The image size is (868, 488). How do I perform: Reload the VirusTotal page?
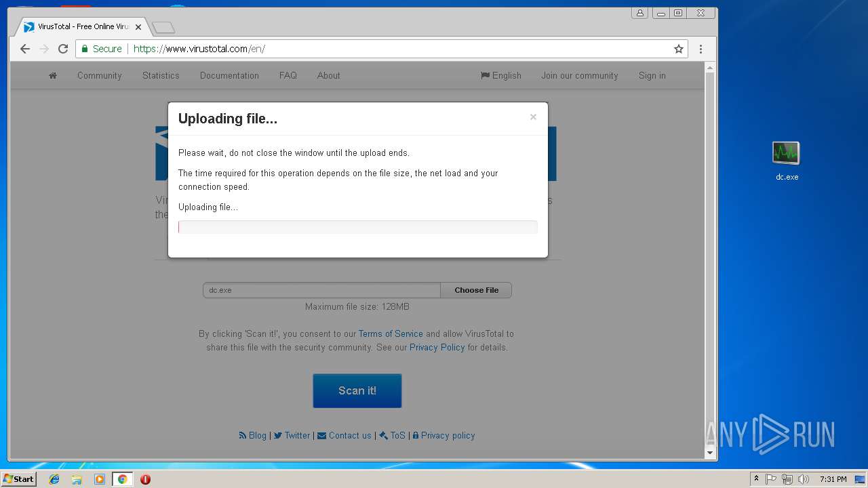click(x=63, y=49)
